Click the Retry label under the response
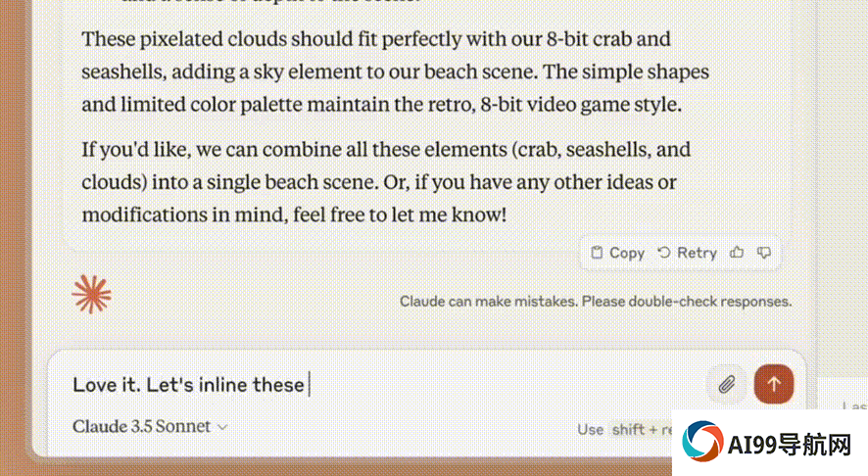This screenshot has height=476, width=868. (x=697, y=253)
